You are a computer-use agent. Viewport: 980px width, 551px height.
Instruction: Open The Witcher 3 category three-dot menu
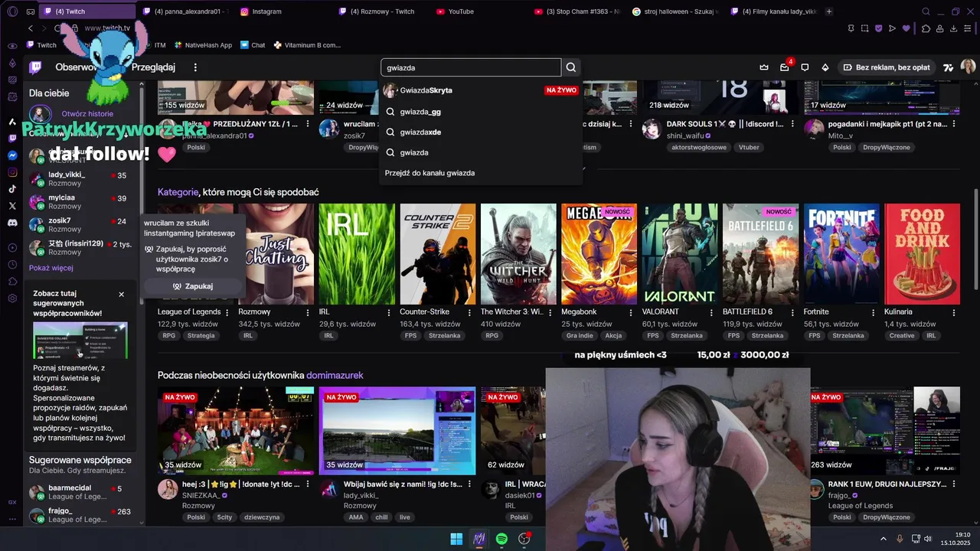tap(550, 312)
